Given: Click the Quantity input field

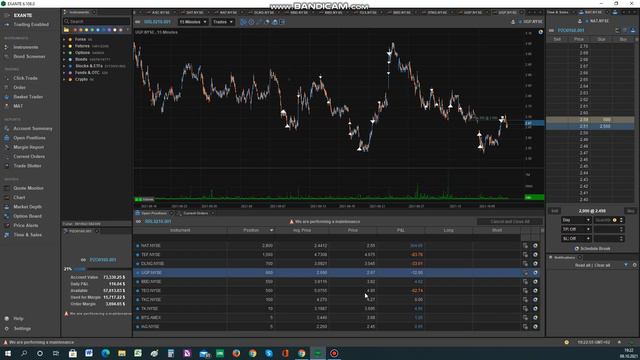Looking at the screenshot, I should (603, 220).
